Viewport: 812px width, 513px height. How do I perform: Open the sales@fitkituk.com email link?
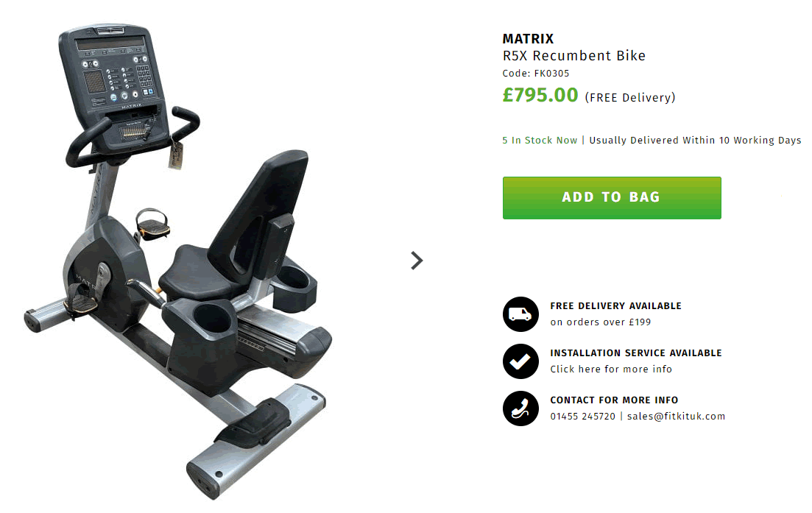(x=676, y=416)
